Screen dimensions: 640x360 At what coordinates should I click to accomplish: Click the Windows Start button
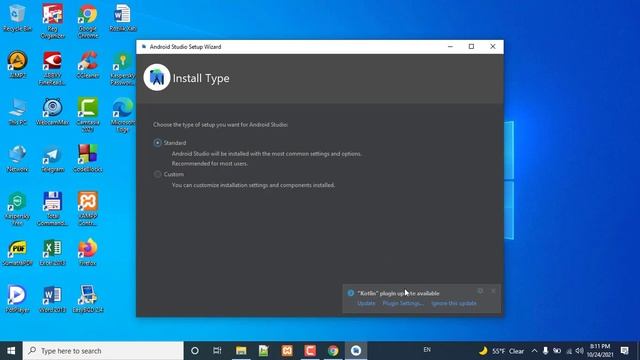[11, 351]
